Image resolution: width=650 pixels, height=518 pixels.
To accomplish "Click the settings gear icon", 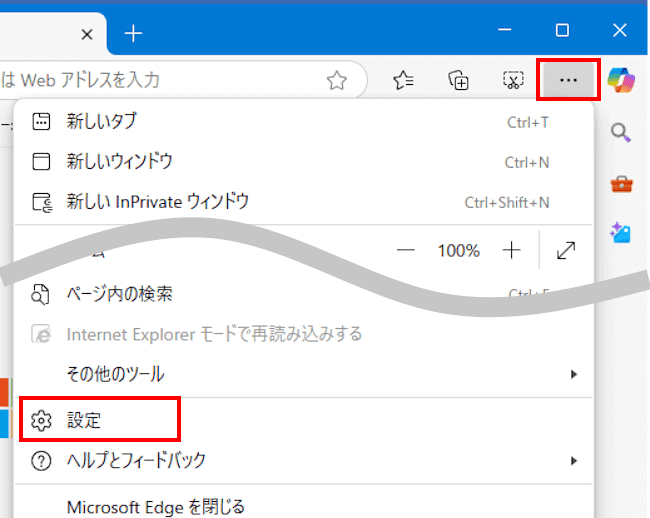I will 41,421.
